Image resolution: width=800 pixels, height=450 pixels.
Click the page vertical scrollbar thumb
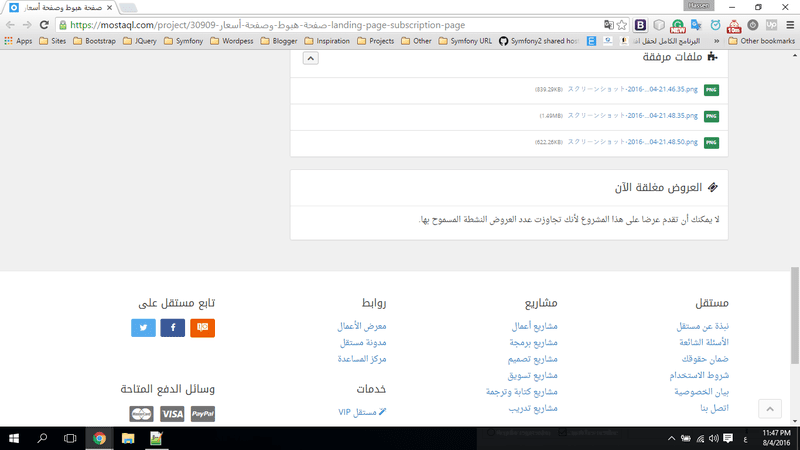click(x=795, y=315)
